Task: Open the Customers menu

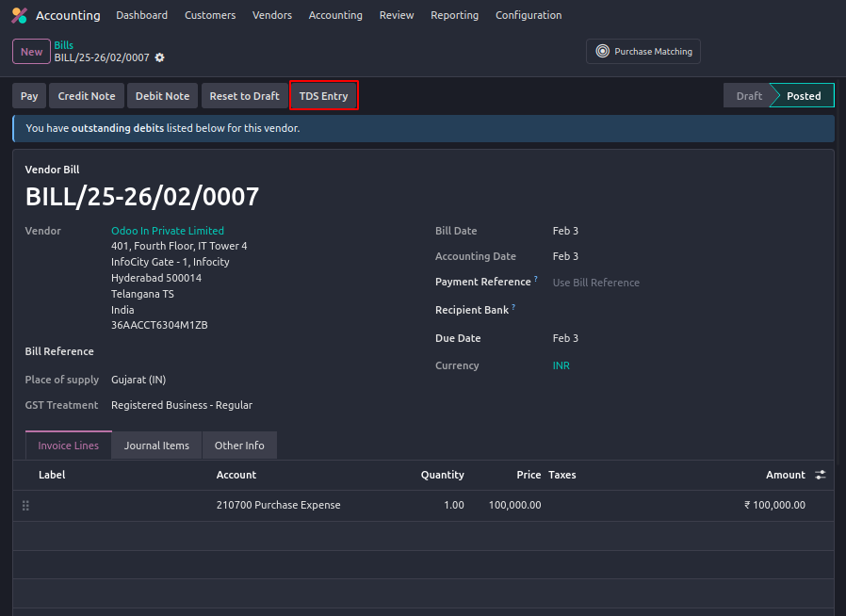Action: 210,15
